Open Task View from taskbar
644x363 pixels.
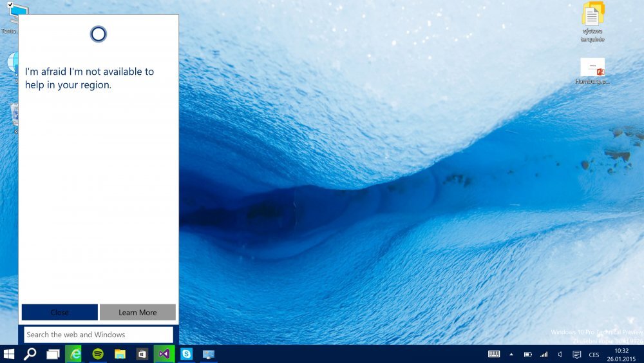[x=53, y=354]
